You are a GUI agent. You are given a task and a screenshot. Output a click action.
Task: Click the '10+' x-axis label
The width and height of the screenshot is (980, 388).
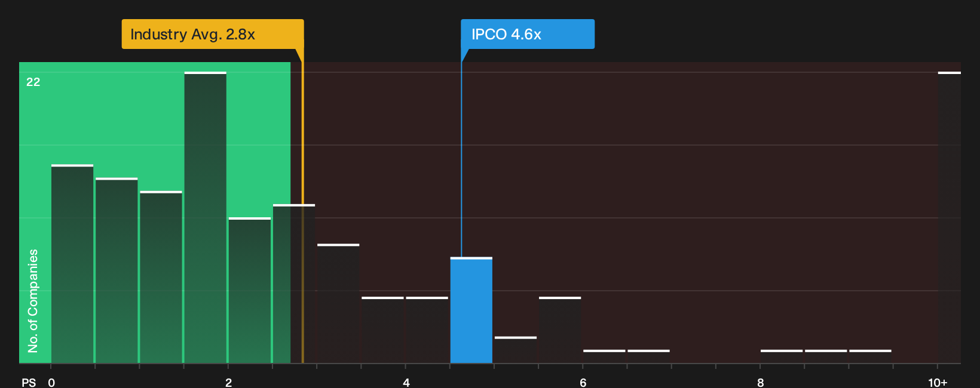pos(938,383)
